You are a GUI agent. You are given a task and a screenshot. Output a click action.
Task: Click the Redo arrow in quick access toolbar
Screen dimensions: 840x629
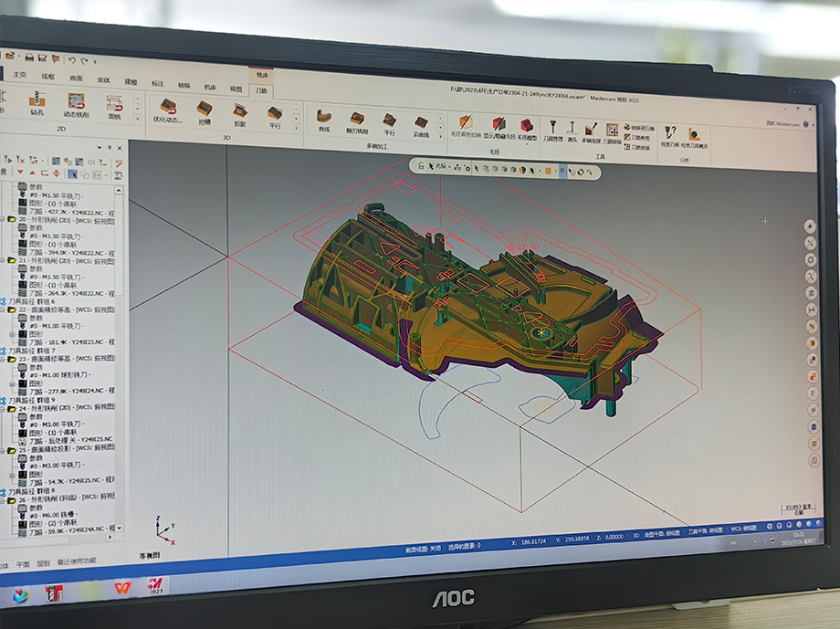(x=84, y=61)
